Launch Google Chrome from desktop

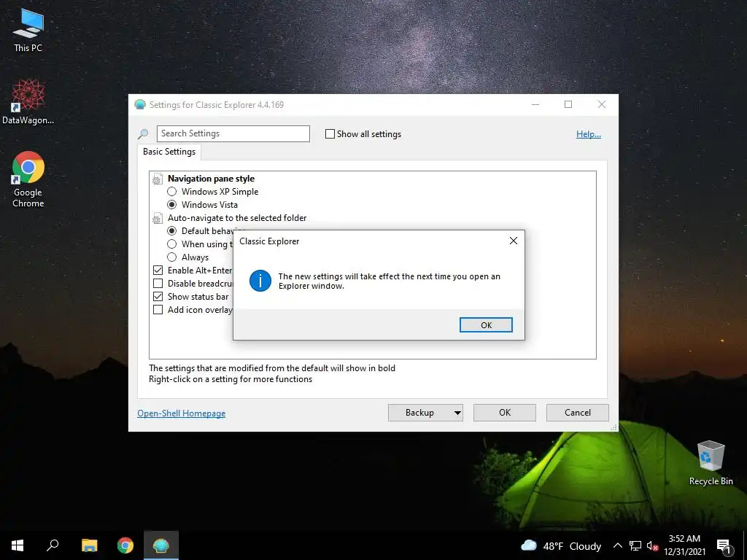tap(28, 179)
